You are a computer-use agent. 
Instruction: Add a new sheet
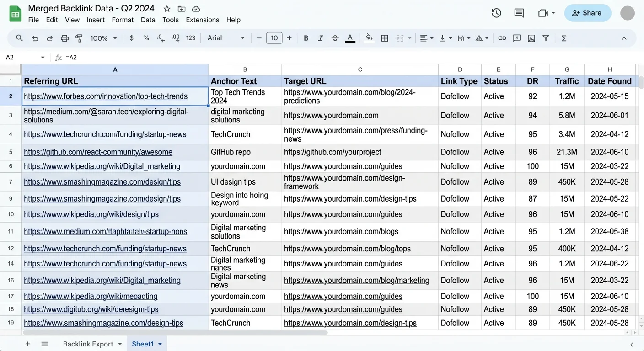point(27,344)
